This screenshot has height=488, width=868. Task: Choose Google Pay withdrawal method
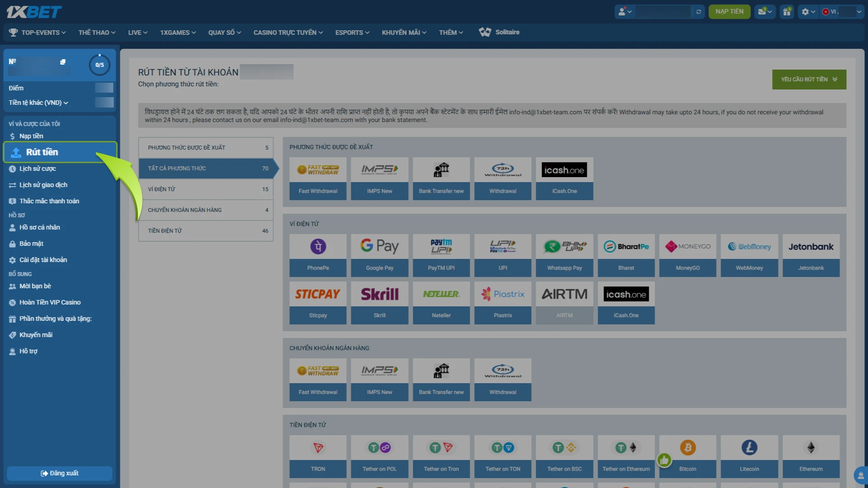[x=380, y=255]
